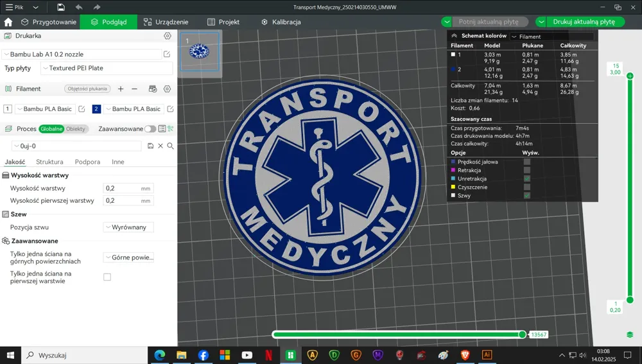Click vertical layer slider bottom handle
The image size is (642, 364).
(630, 300)
